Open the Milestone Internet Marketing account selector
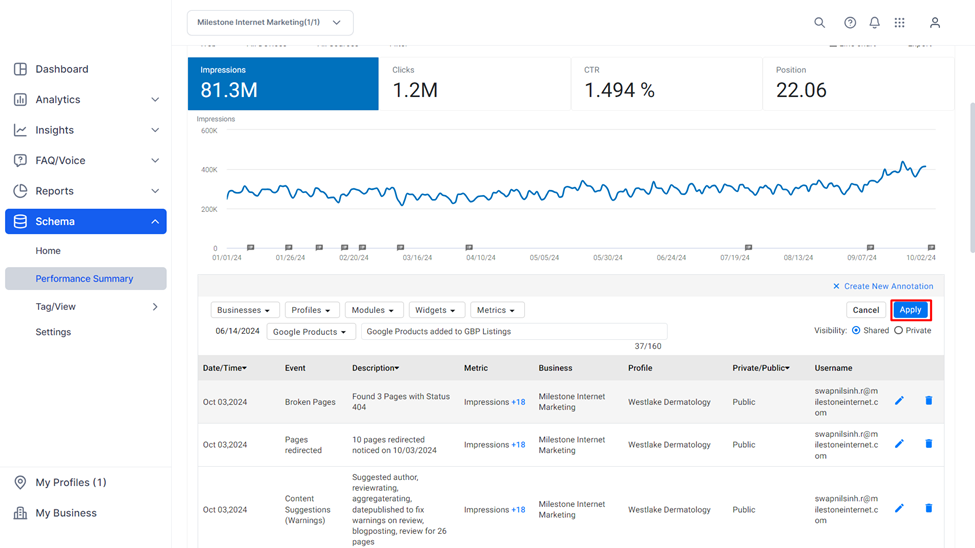Screen dimensions: 975x548 (270, 22)
